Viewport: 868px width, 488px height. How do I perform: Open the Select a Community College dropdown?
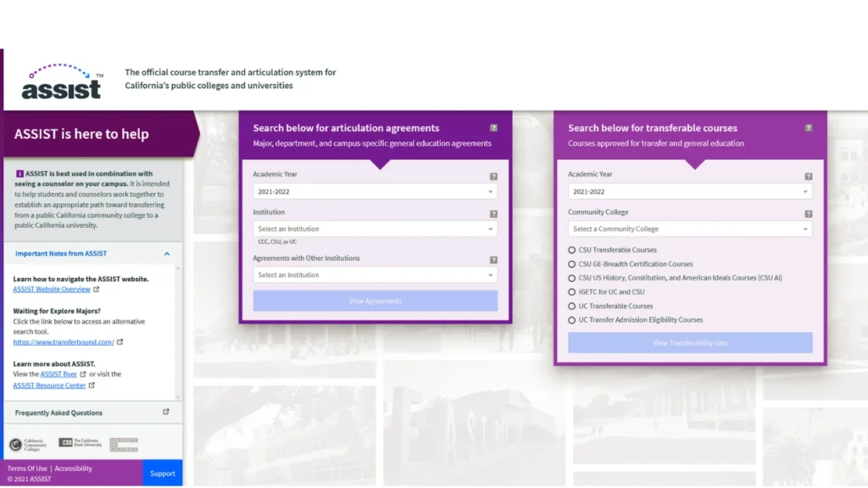(x=689, y=229)
